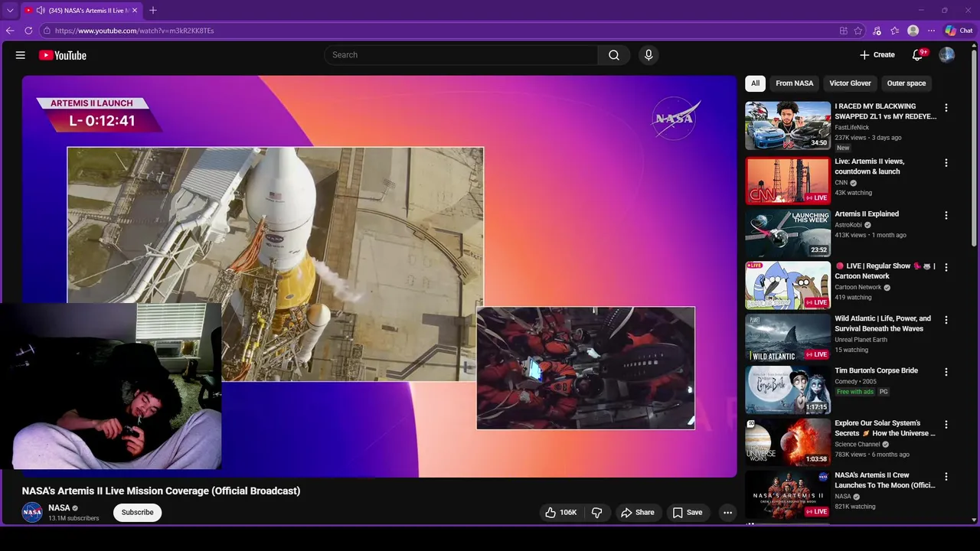Switch to the NASA Artemis II browser tab
Viewport: 980px width, 551px height.
[x=81, y=11]
